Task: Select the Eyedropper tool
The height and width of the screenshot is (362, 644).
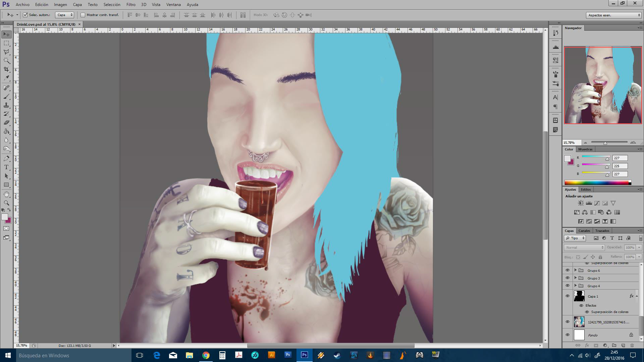Action: coord(6,78)
